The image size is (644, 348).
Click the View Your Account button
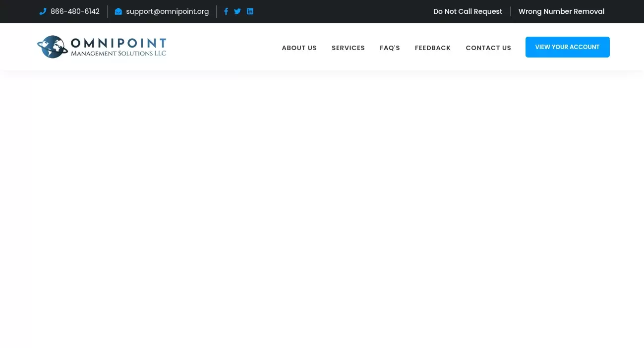tap(567, 47)
